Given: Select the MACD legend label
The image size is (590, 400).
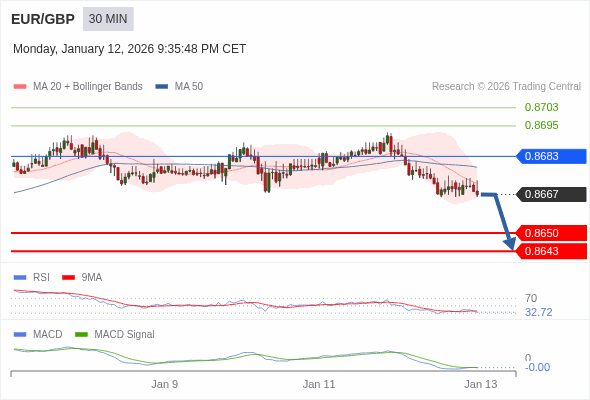Looking at the screenshot, I should click(x=48, y=335).
